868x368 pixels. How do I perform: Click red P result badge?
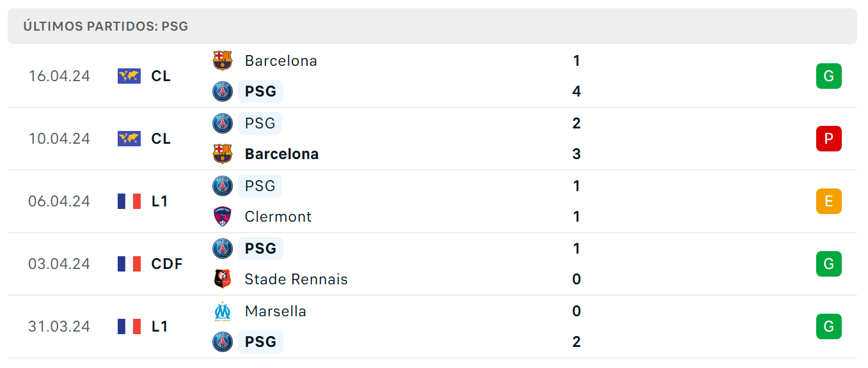coord(829,139)
